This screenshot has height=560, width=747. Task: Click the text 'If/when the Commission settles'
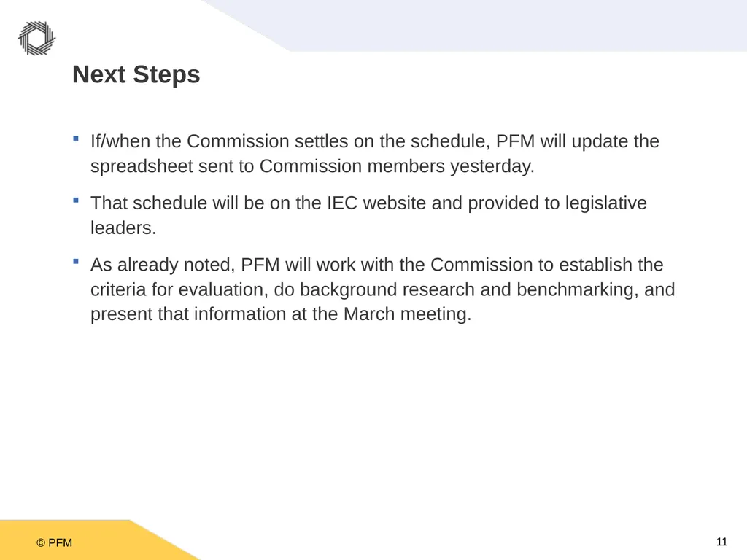[219, 141]
